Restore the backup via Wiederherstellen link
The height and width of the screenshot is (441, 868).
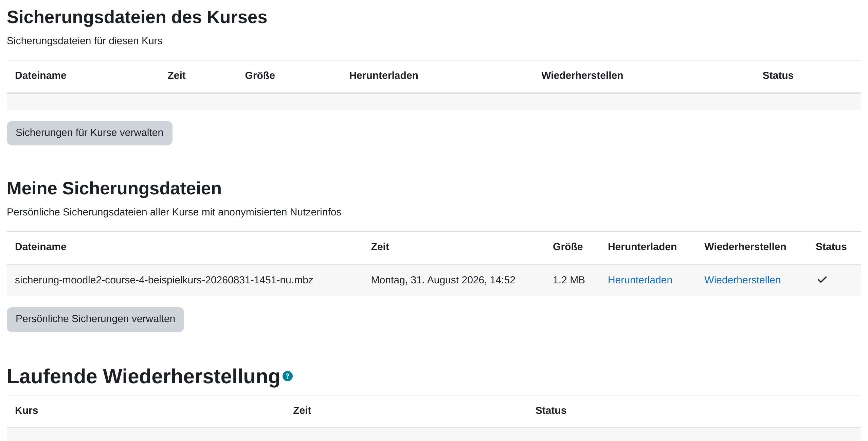(x=742, y=280)
